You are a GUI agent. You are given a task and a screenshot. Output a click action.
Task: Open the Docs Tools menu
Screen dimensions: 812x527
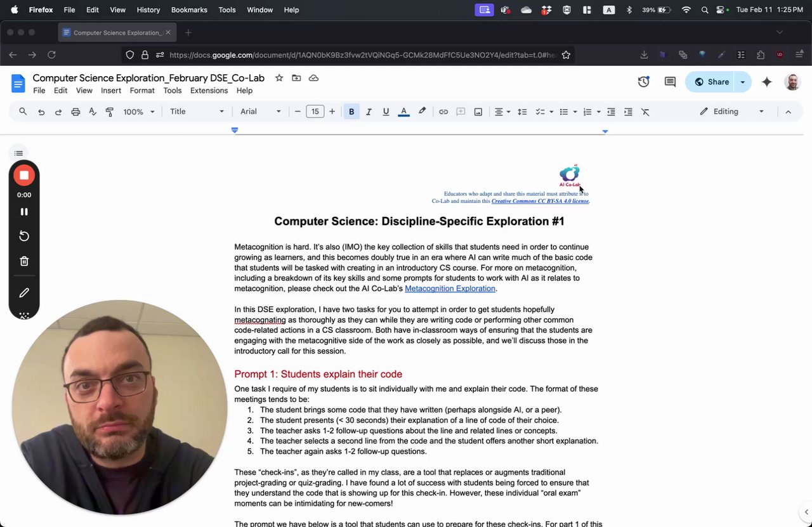pos(173,91)
